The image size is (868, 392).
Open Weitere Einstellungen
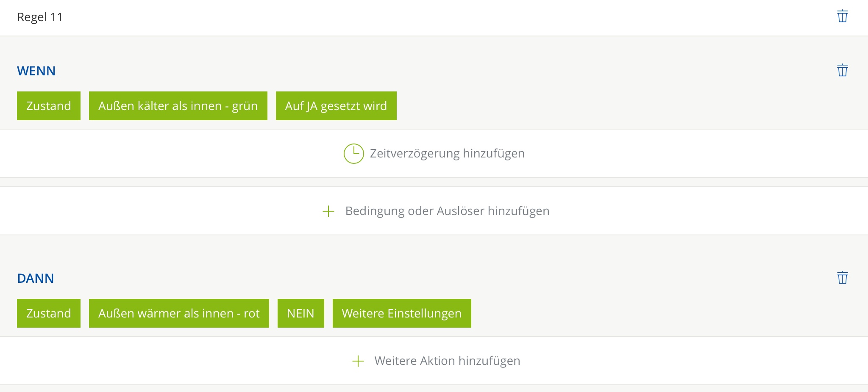point(401,313)
